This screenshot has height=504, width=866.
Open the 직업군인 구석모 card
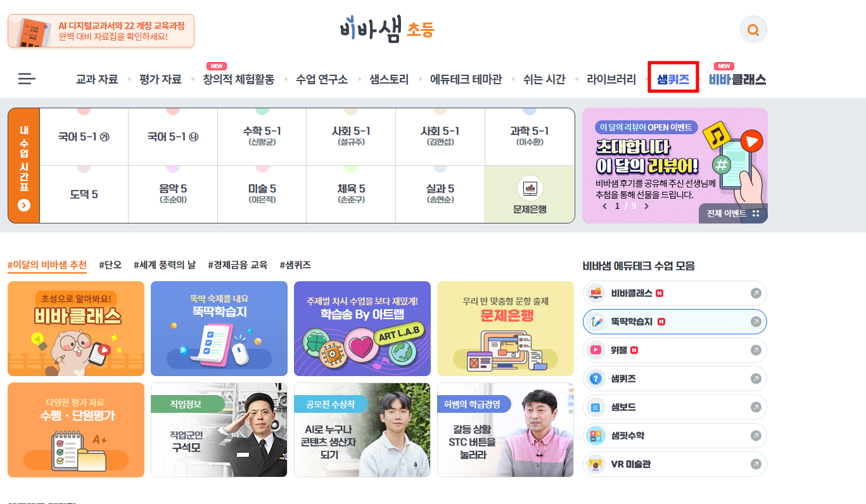pyautogui.click(x=219, y=430)
